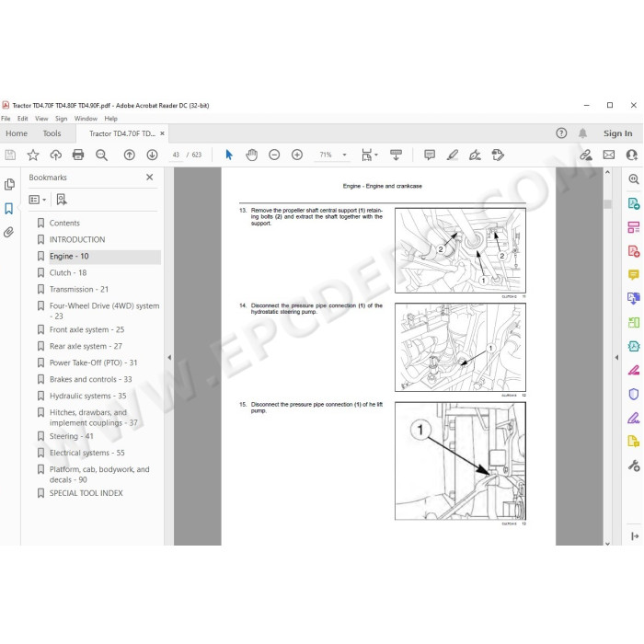Print the document with printer icon
The width and height of the screenshot is (644, 644).
click(78, 155)
